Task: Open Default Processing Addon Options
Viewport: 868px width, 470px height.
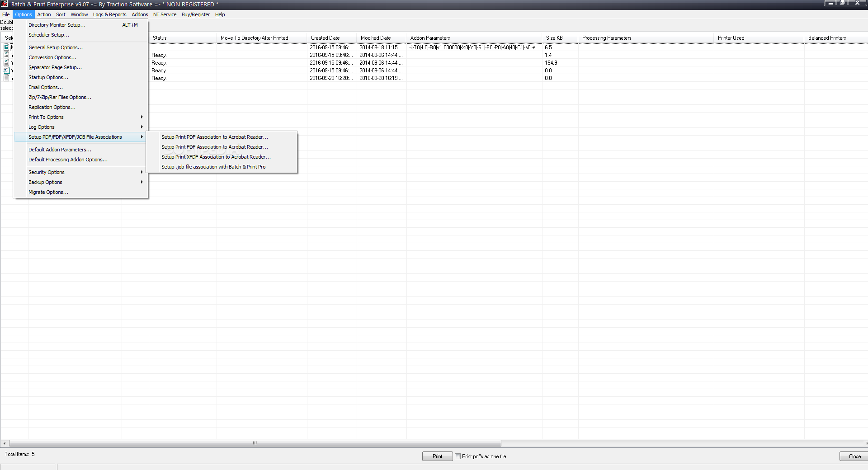Action: (80, 160)
